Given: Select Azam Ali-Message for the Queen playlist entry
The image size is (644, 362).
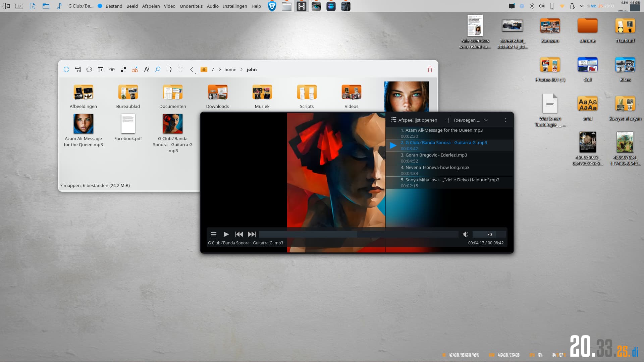Looking at the screenshot, I should click(449, 133).
